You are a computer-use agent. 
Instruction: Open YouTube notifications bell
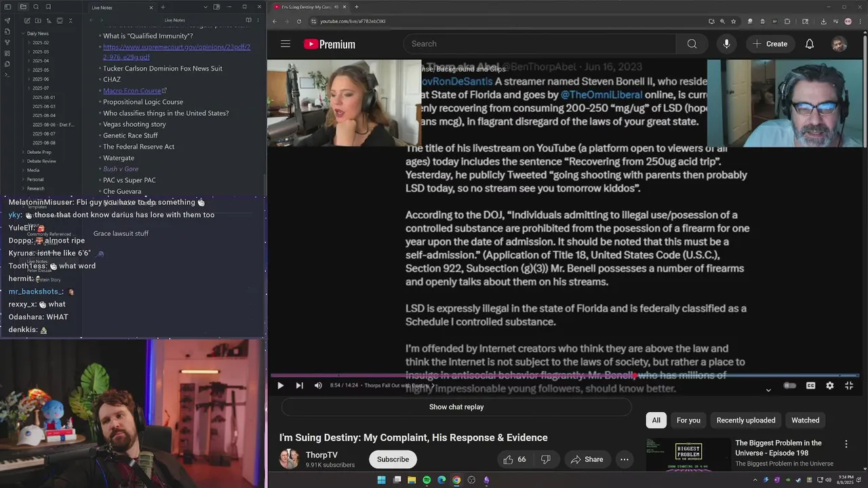(x=810, y=44)
